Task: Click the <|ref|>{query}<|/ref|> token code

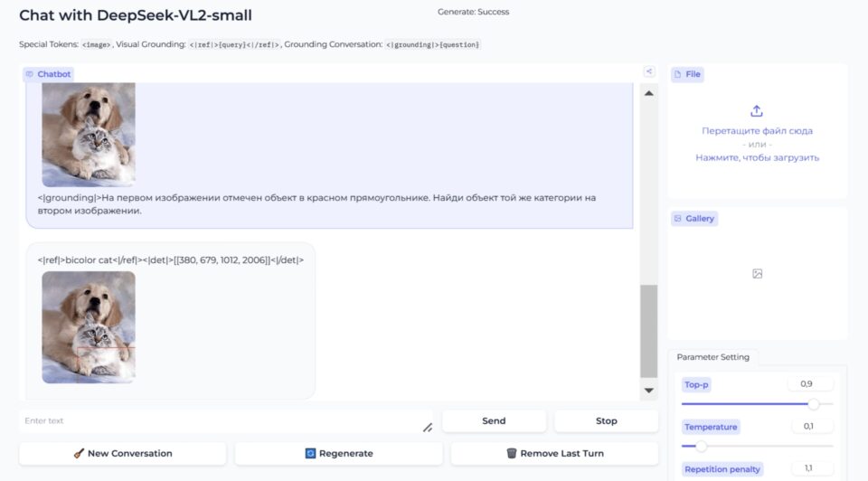Action: (x=235, y=45)
